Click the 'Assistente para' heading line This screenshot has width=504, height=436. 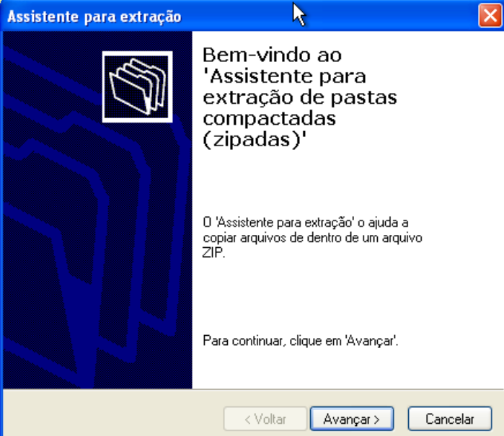coord(285,76)
